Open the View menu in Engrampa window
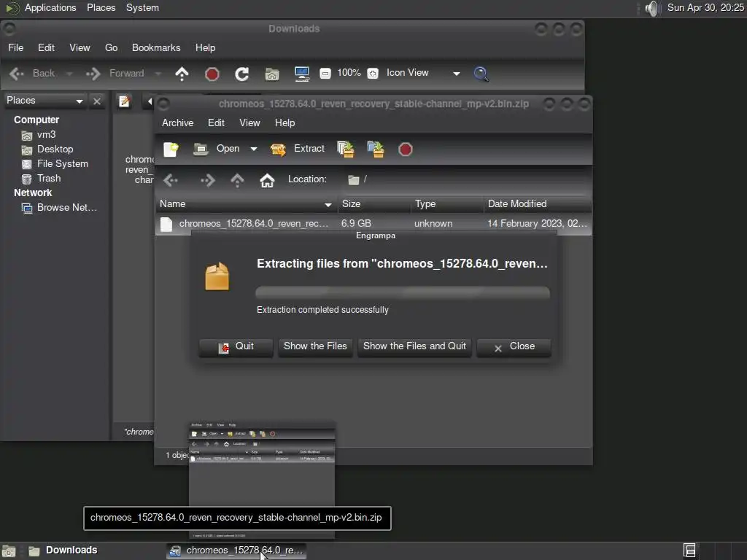The image size is (747, 560). (x=249, y=122)
